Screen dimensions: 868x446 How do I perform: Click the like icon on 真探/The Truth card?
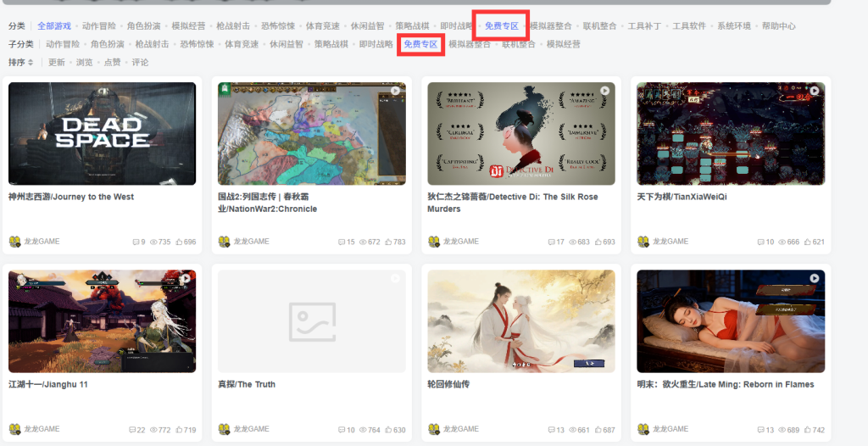point(388,430)
